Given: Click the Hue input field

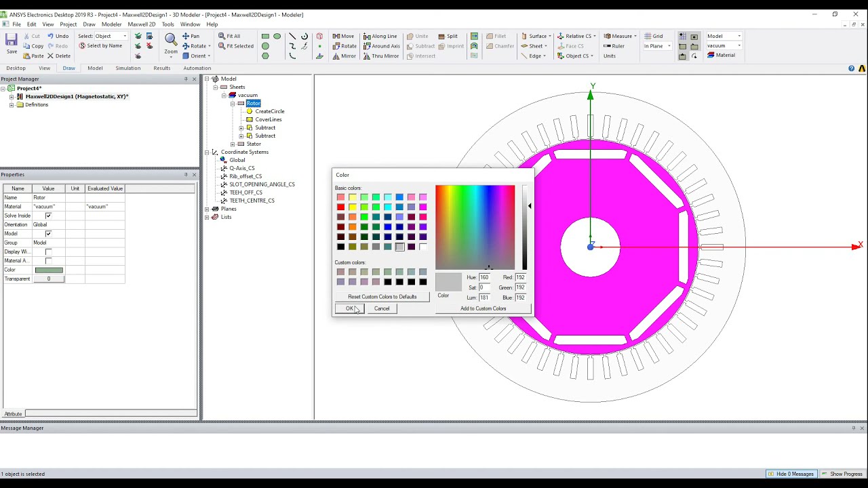Looking at the screenshot, I should pos(484,277).
